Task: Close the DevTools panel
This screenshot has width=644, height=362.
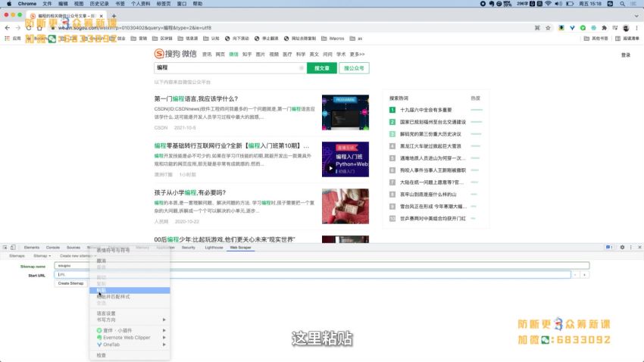Action: tap(639, 248)
